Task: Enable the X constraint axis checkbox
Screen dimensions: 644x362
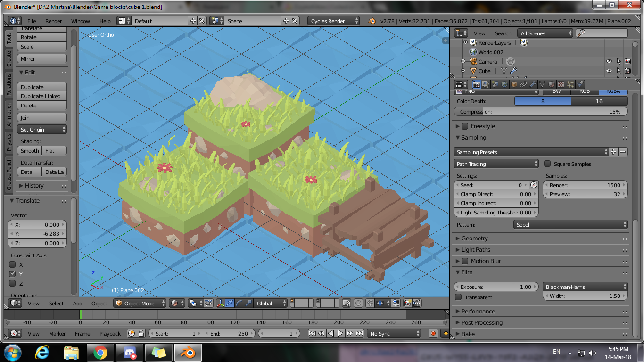Action: (x=13, y=264)
